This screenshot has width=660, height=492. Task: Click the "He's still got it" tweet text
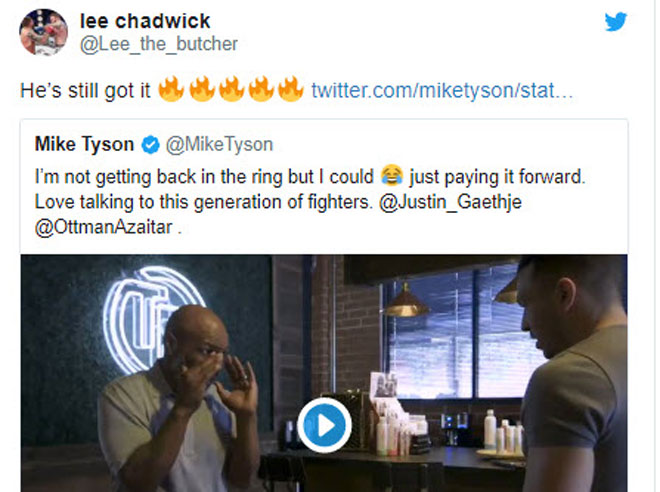(85, 90)
